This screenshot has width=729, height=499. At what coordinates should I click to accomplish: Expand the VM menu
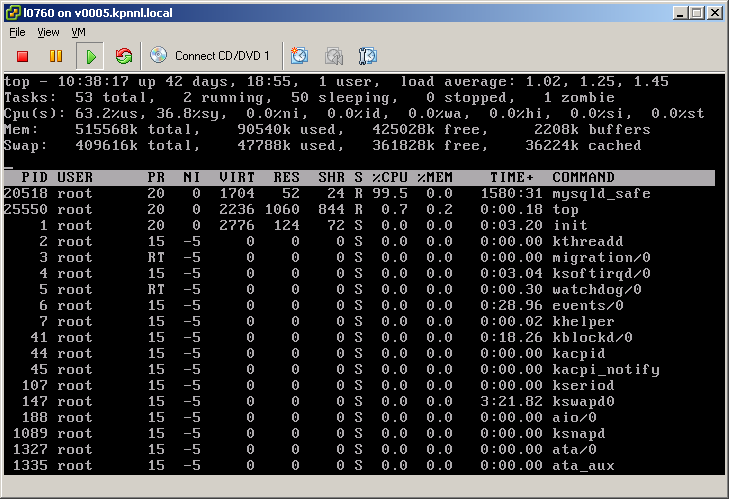click(78, 32)
